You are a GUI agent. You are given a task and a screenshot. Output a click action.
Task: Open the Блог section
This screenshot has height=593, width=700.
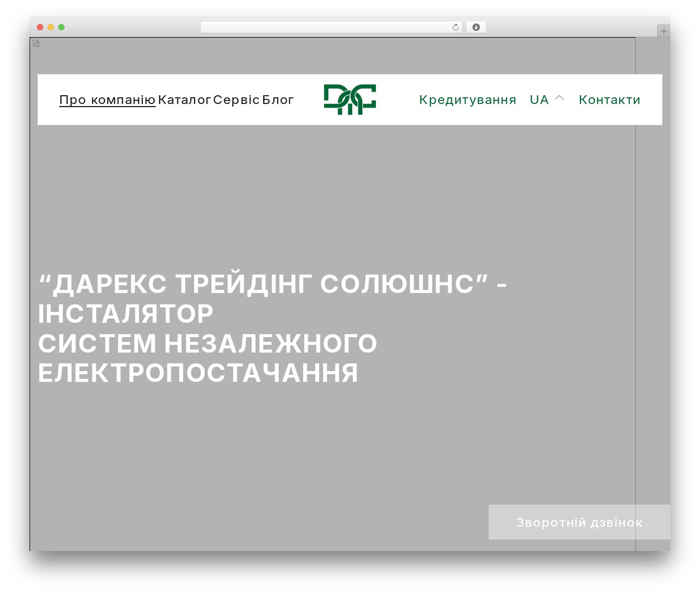click(278, 100)
